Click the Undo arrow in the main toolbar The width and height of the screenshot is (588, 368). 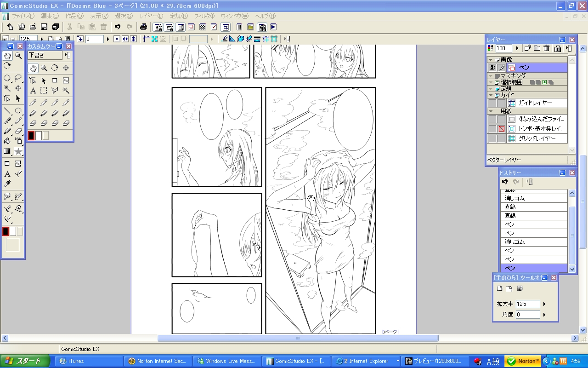click(118, 27)
